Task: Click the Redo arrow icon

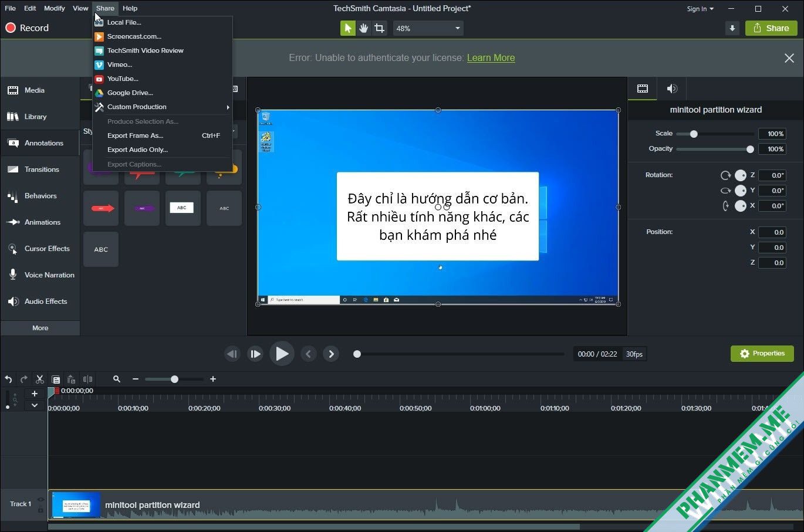Action: pos(24,379)
